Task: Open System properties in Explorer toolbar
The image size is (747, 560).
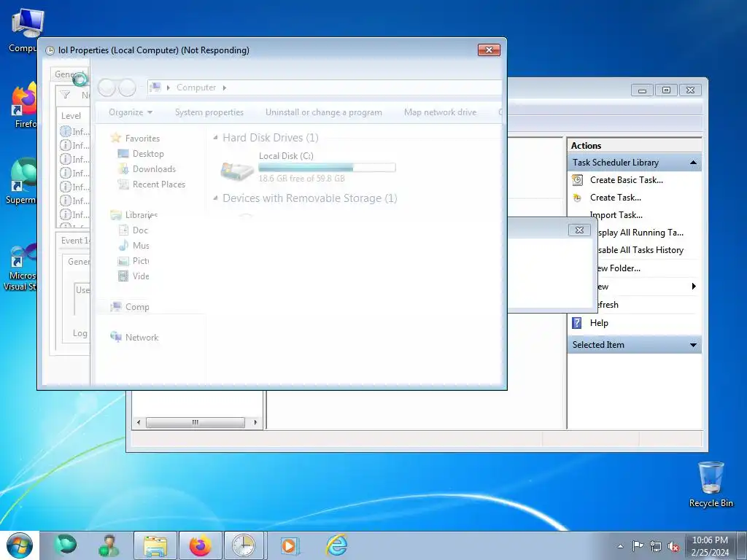Action: [x=209, y=112]
